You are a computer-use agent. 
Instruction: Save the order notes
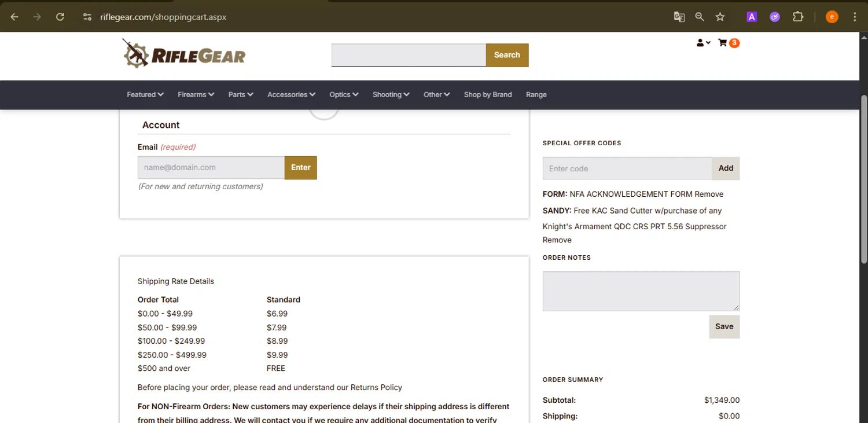(x=724, y=326)
